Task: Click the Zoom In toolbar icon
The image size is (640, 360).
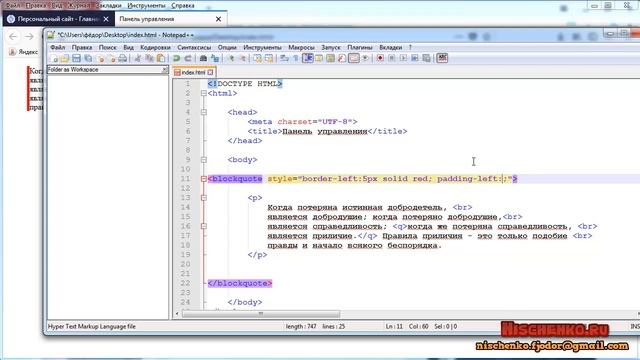Action: 231,58
